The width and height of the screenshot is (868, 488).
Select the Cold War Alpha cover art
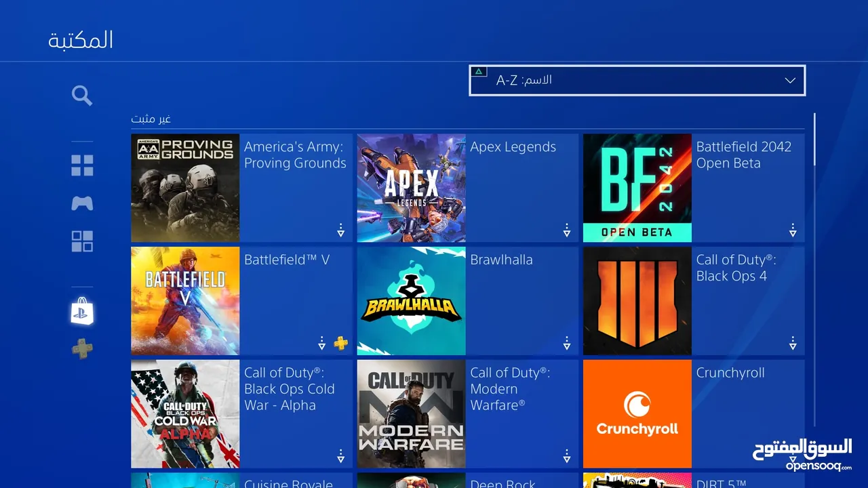coord(185,414)
